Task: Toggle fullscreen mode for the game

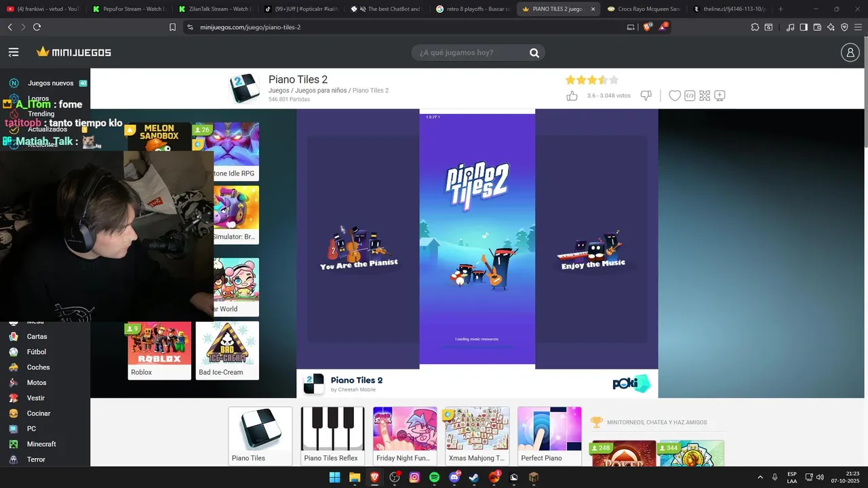Action: click(x=705, y=96)
